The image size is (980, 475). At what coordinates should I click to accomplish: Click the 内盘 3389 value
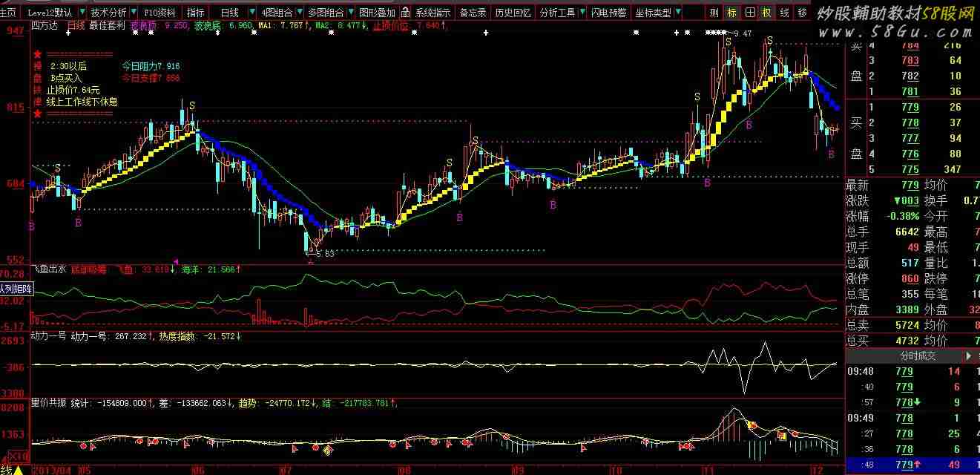[x=907, y=309]
